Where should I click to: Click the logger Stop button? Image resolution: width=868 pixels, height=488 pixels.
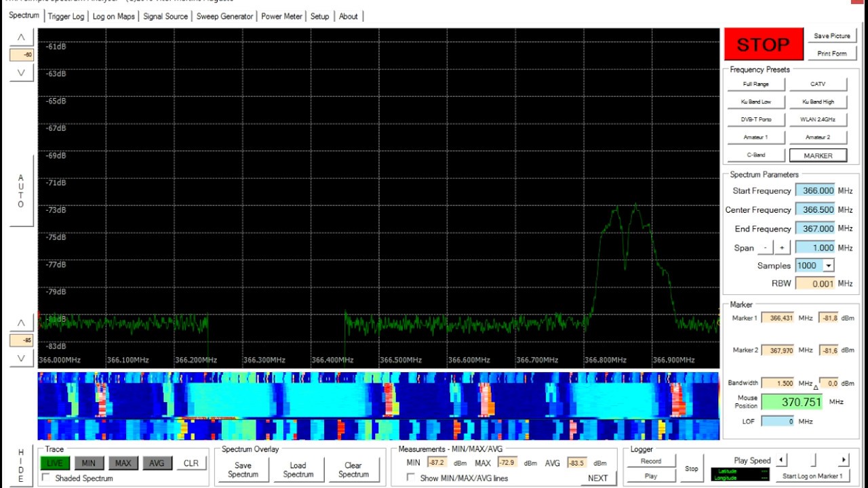pyautogui.click(x=691, y=468)
